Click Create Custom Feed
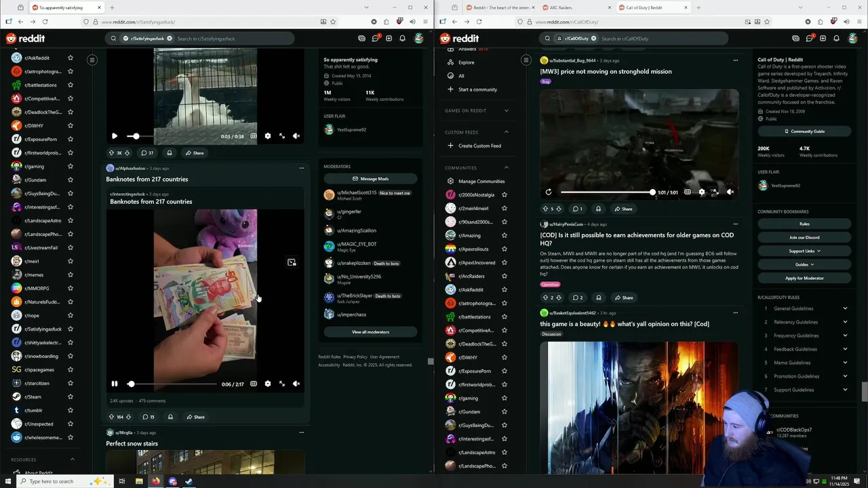This screenshot has height=488, width=868. [479, 146]
